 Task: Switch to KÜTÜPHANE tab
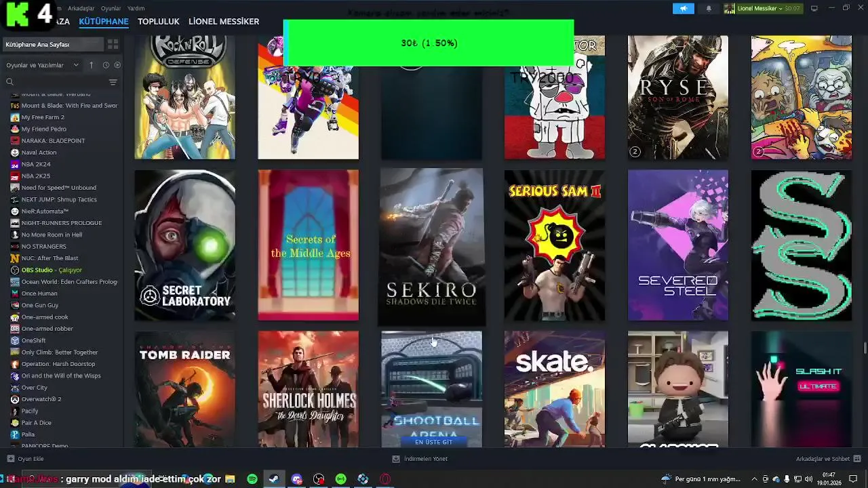coord(104,22)
